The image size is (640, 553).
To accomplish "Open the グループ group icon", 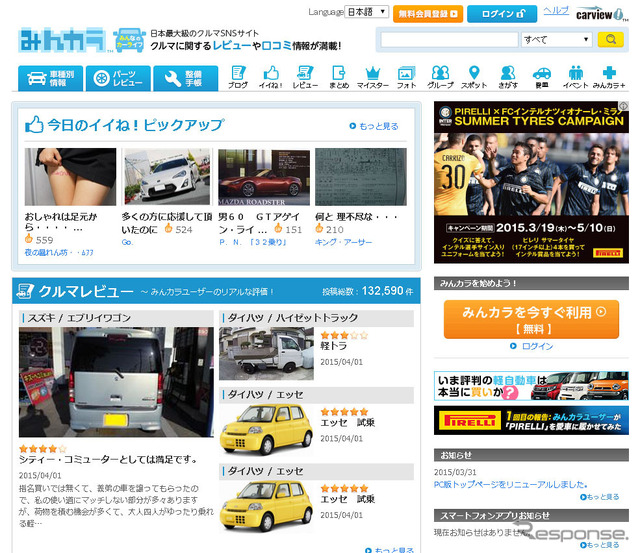I will point(440,77).
